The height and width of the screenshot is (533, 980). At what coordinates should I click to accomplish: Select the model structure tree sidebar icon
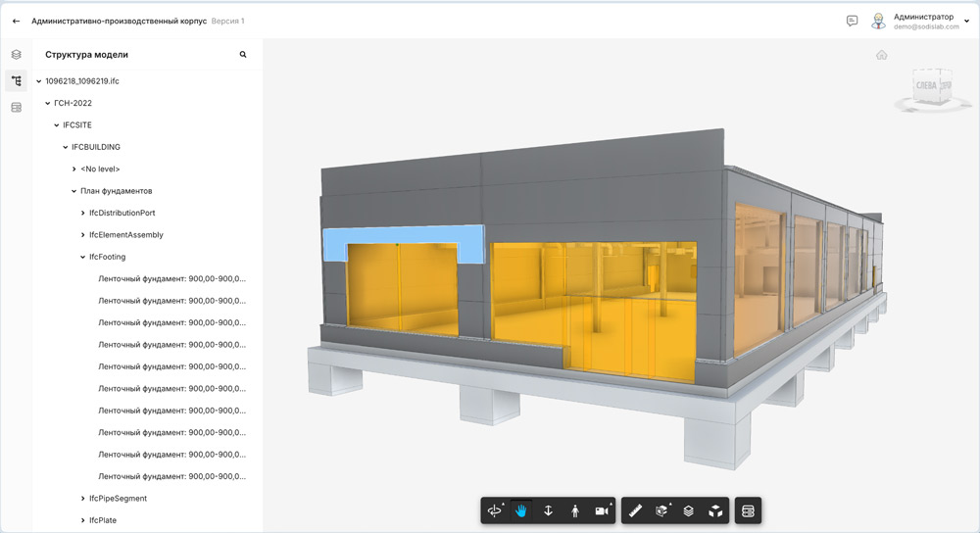tap(17, 80)
